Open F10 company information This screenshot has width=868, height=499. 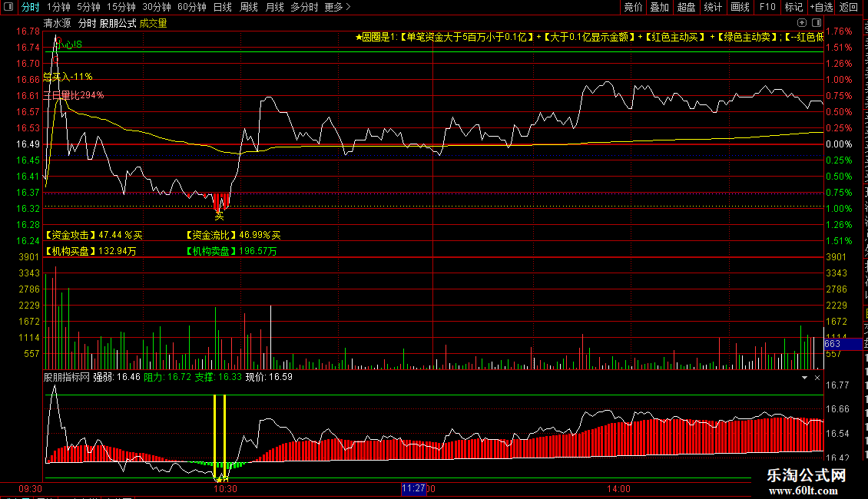pos(767,7)
